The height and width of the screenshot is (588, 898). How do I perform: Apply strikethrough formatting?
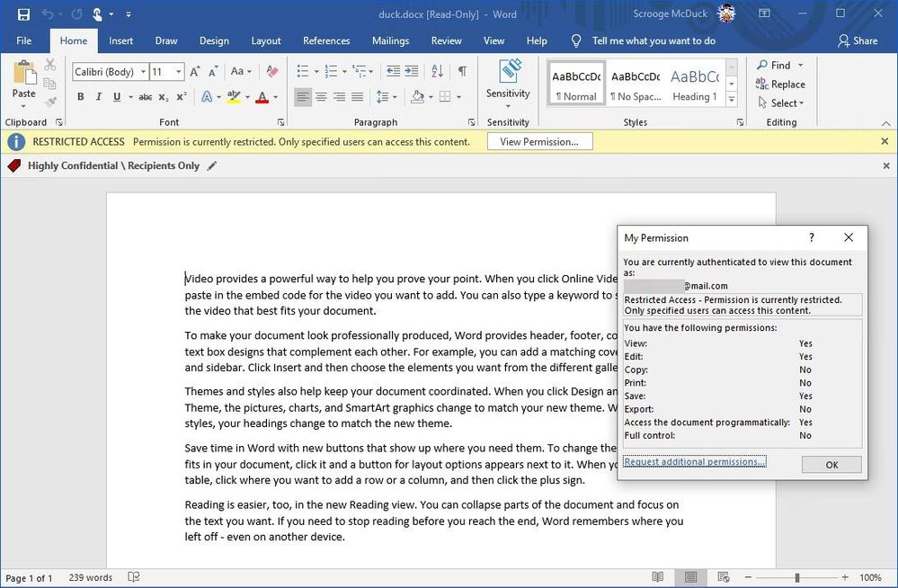[x=146, y=97]
